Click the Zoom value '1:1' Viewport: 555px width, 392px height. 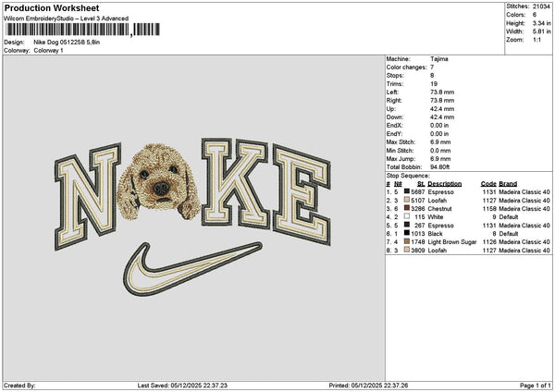[x=536, y=40]
